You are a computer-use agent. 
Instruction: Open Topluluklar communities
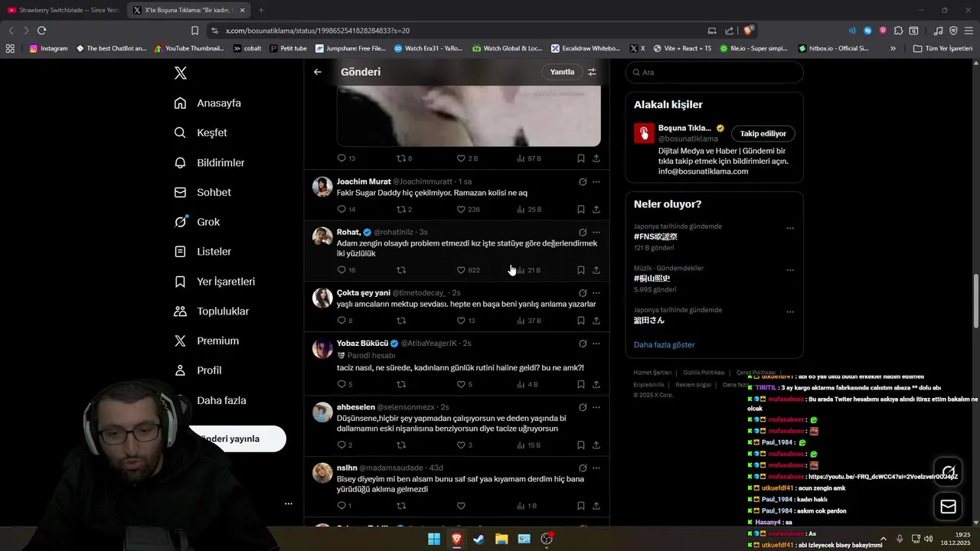211,311
